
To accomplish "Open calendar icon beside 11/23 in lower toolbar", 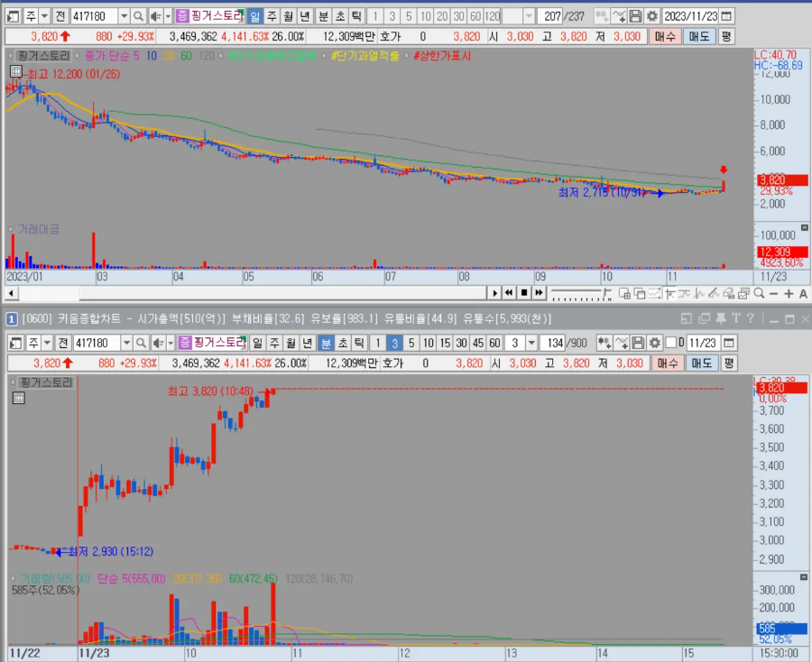I will click(729, 343).
